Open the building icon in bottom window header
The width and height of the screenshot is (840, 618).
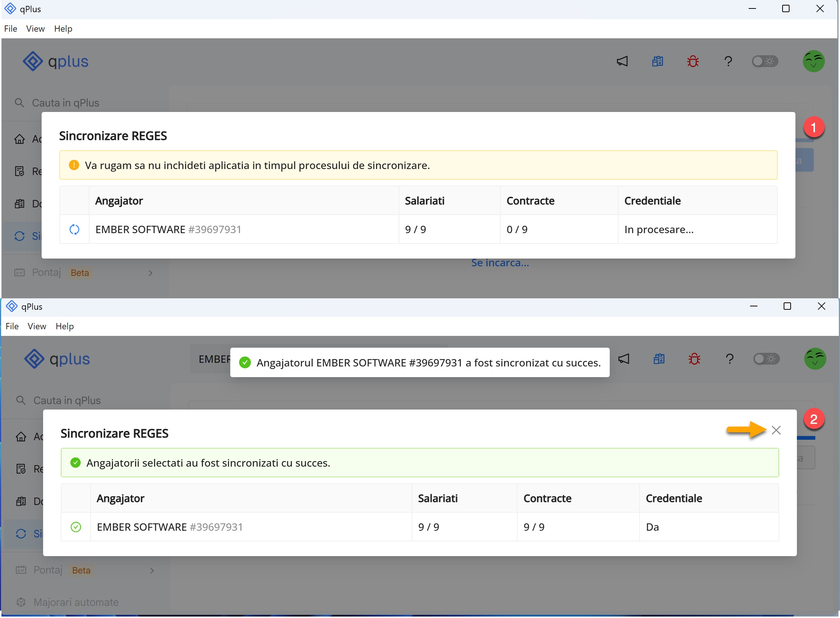click(659, 359)
